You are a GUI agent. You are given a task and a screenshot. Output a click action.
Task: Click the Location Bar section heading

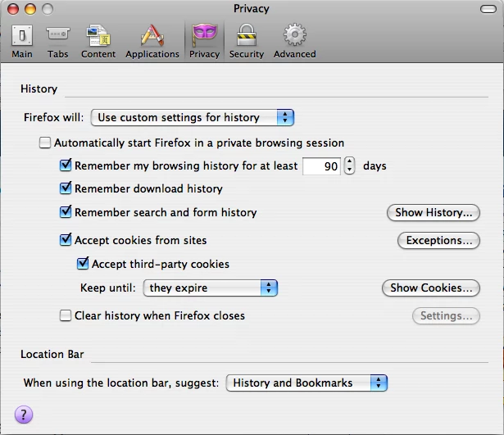pos(52,354)
